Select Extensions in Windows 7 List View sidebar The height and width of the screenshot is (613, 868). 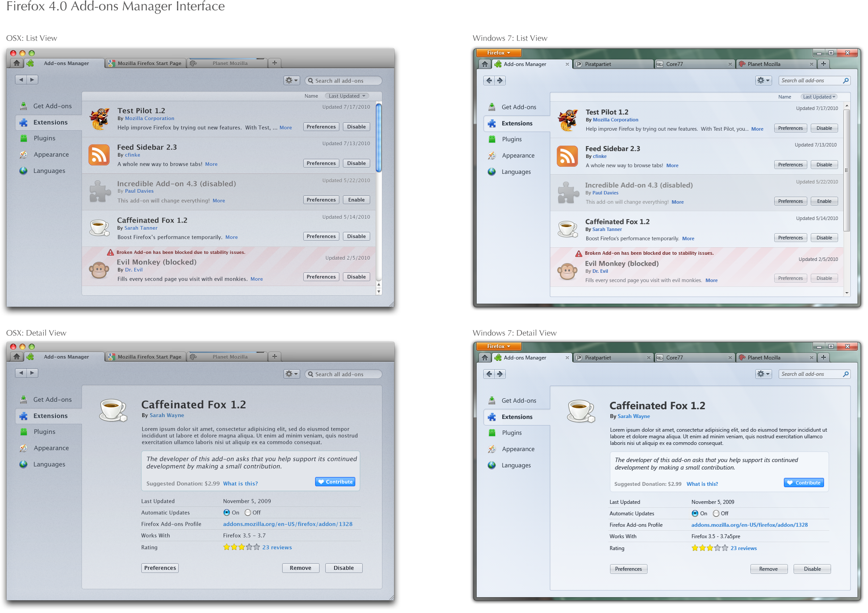click(517, 123)
